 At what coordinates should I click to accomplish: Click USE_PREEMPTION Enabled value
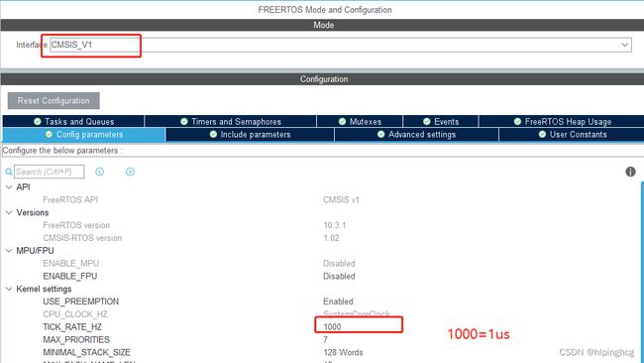338,302
